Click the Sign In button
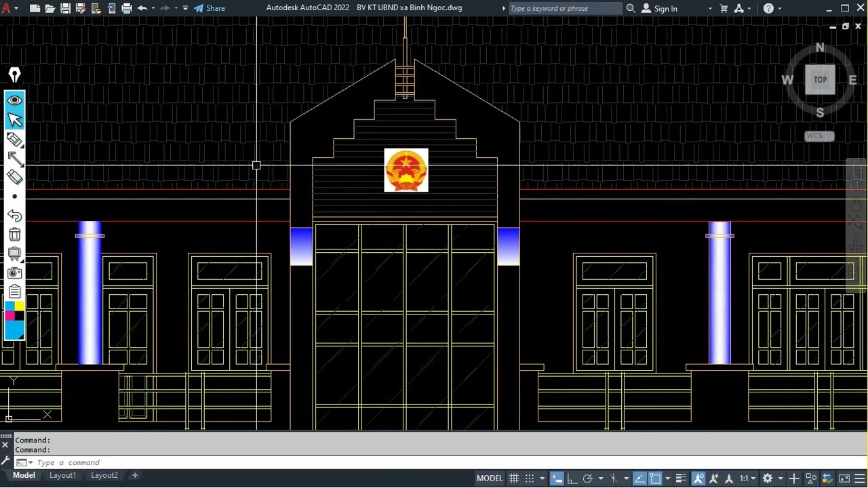Screen dimensions: 868x488 click(x=659, y=8)
